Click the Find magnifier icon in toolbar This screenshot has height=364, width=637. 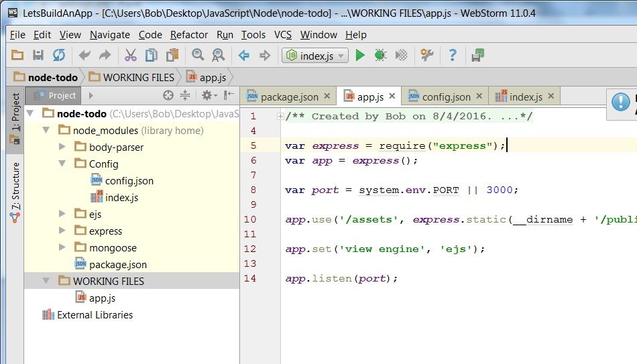[198, 56]
